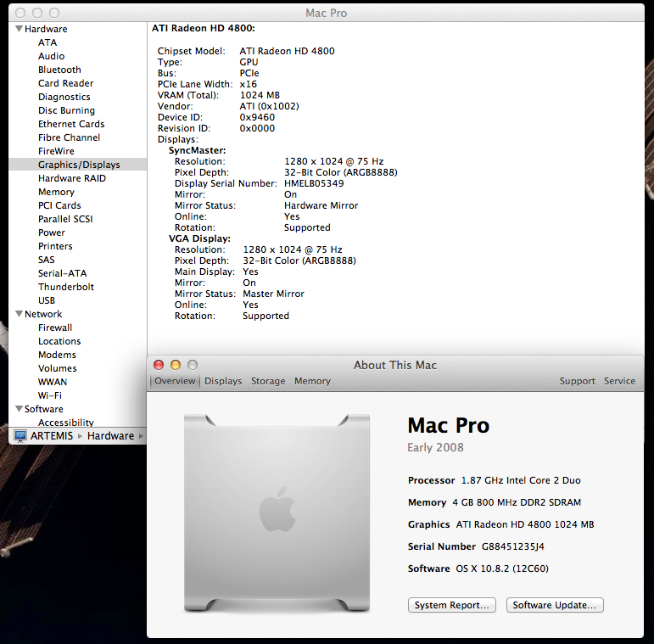Select WWAN under Network
The height and width of the screenshot is (644, 654).
(x=53, y=382)
